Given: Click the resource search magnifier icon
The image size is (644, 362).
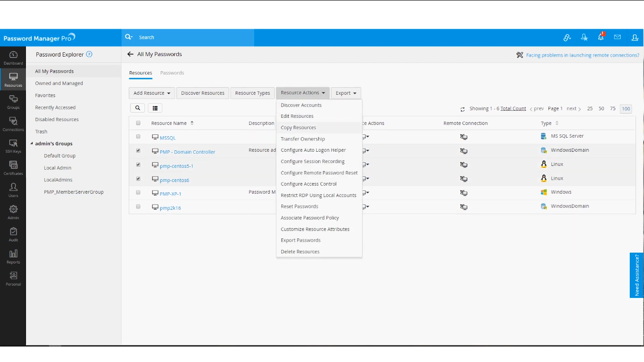Looking at the screenshot, I should point(138,108).
